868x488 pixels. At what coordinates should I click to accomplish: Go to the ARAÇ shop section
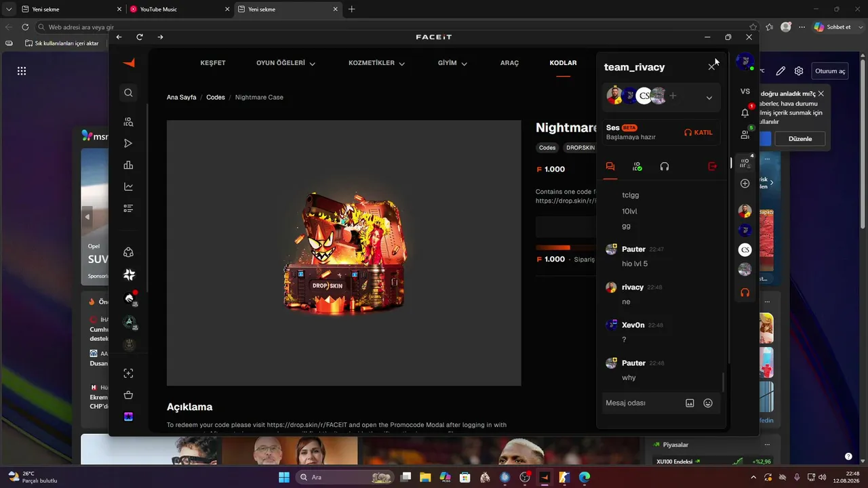pyautogui.click(x=509, y=63)
